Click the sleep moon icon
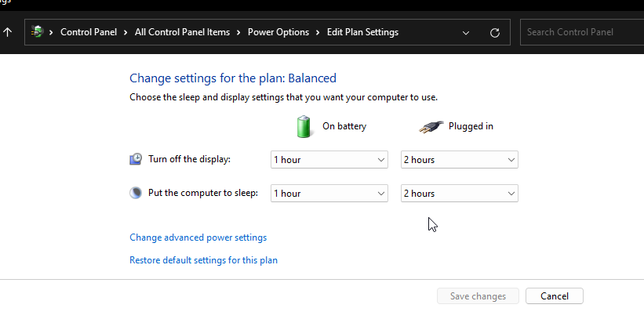644x330 pixels. click(136, 193)
